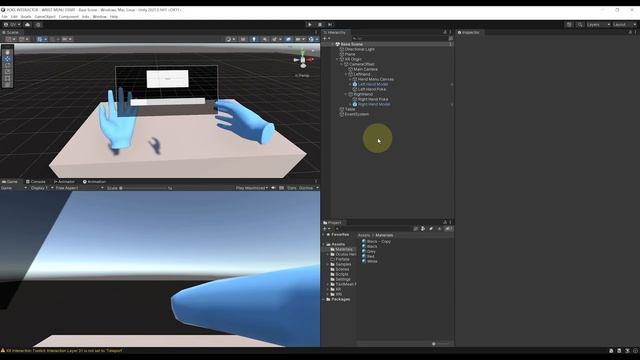
Task: Open the account dropdown in the top toolbar
Action: point(12,24)
